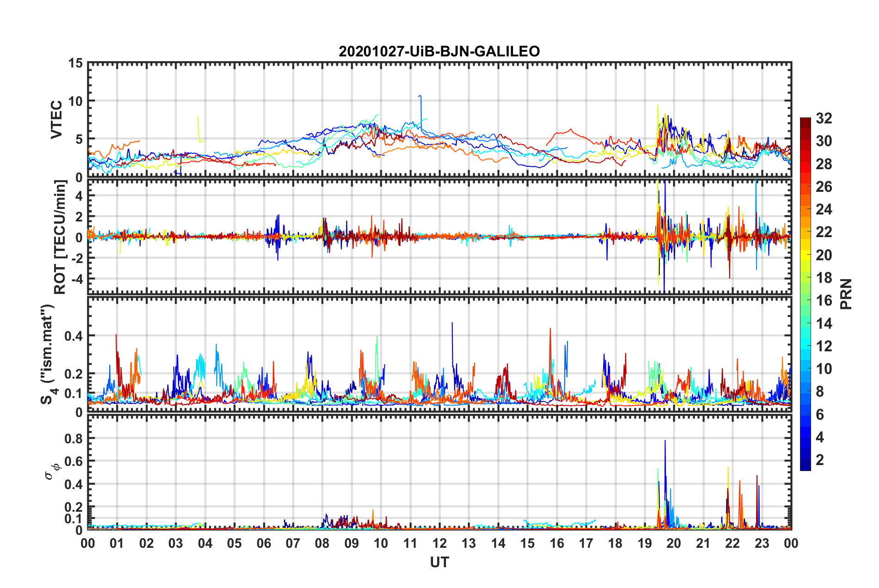Click the 10 tick on the VTEC axis
The image size is (879, 588).
point(75,101)
